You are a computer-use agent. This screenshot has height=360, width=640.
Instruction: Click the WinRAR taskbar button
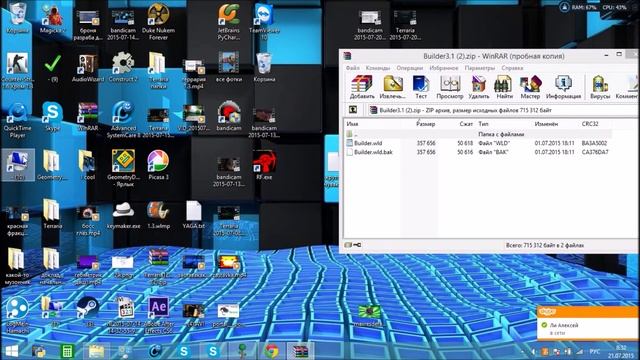(300, 351)
